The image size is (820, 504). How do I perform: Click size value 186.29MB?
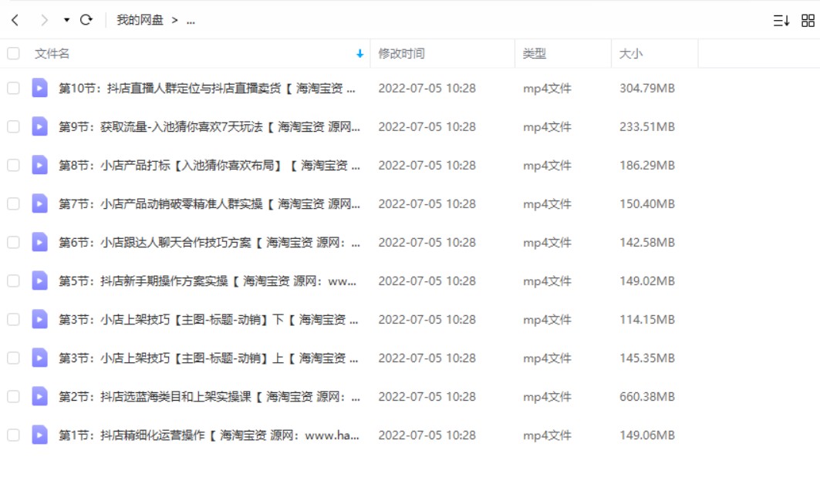(x=647, y=166)
